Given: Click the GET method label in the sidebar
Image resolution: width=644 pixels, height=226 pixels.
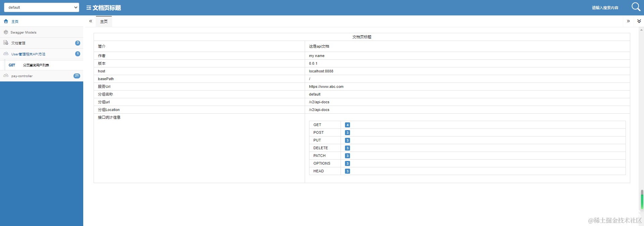Looking at the screenshot, I should [x=12, y=65].
